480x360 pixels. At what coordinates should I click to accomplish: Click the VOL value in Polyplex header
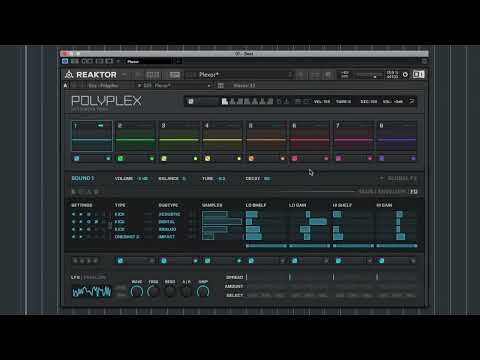coord(393,101)
